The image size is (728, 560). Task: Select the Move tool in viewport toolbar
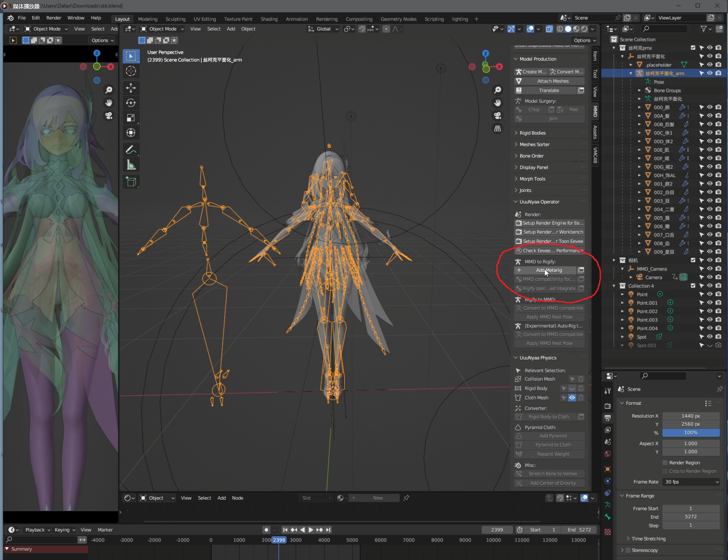coord(131,88)
